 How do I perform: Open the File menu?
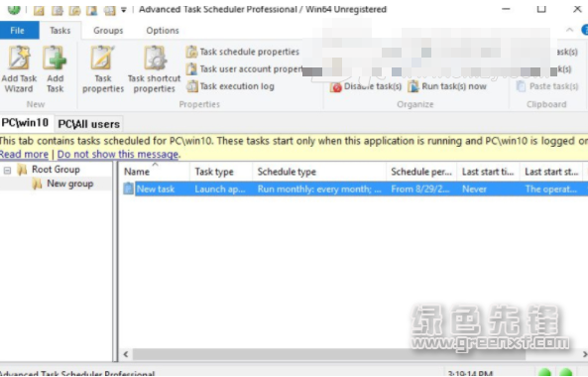pyautogui.click(x=17, y=31)
